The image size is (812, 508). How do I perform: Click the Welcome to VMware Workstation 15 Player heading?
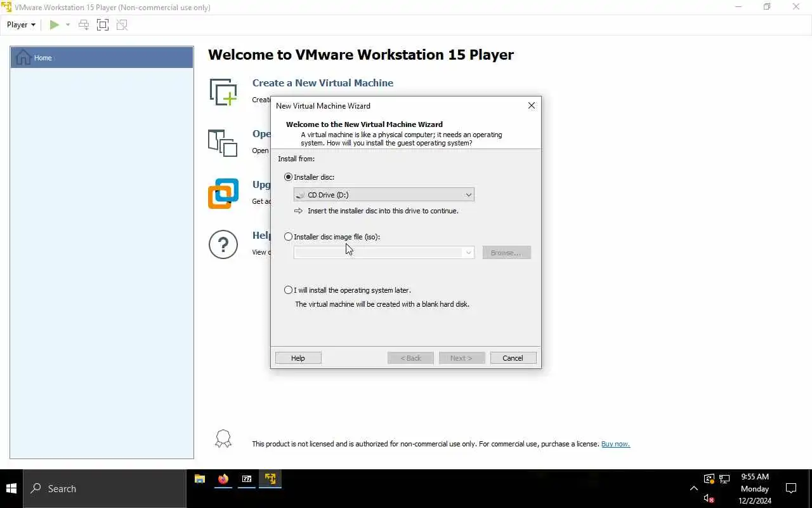[361, 55]
